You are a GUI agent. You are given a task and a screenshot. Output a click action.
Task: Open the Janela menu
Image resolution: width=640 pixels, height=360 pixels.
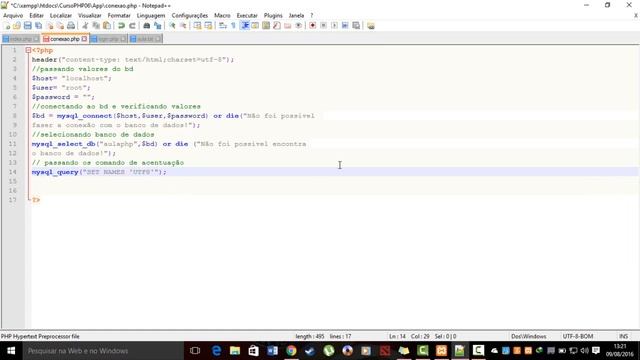click(296, 16)
